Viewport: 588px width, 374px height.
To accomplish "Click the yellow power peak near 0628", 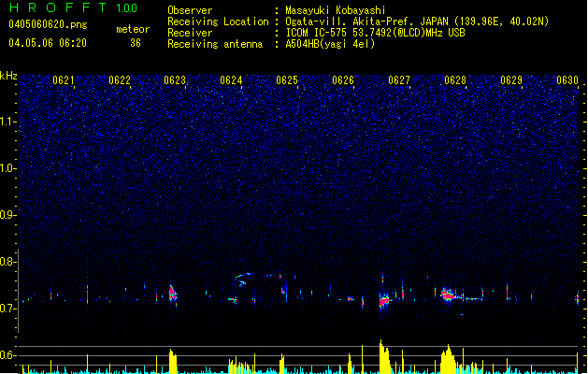I will point(448,359).
